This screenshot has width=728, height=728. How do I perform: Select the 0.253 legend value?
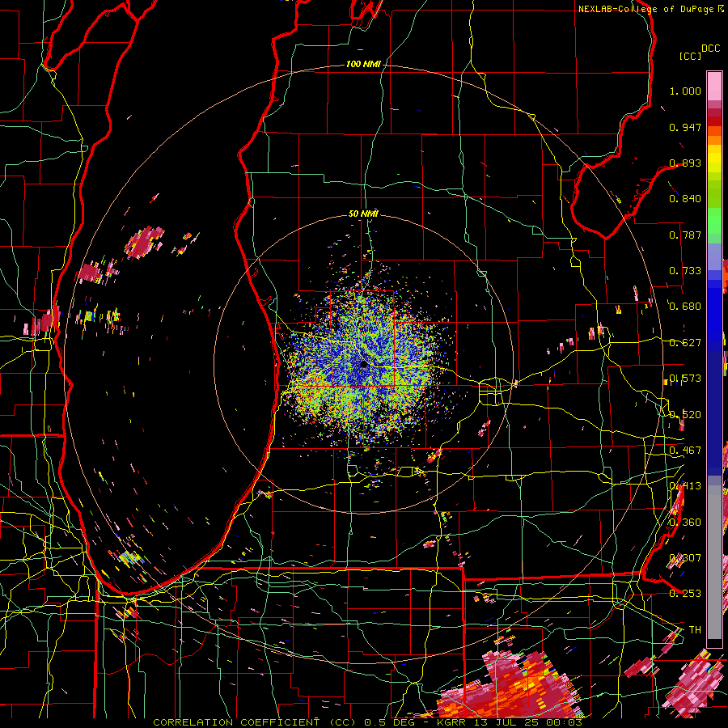point(685,594)
